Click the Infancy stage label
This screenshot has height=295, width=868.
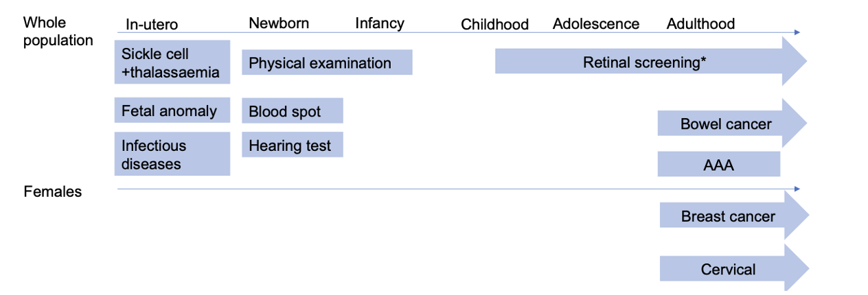click(x=380, y=23)
